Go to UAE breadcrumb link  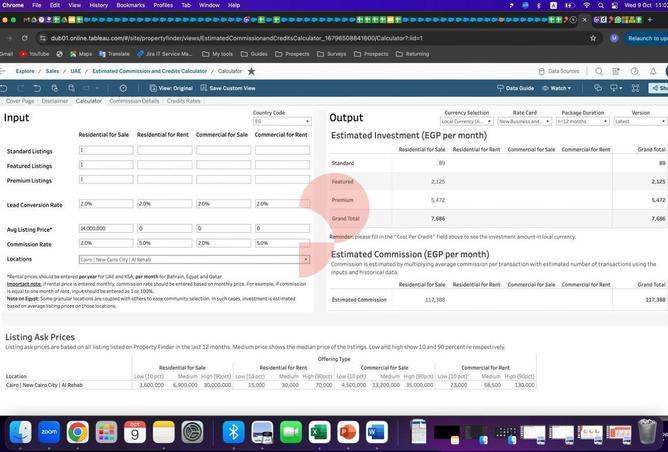[x=75, y=71]
